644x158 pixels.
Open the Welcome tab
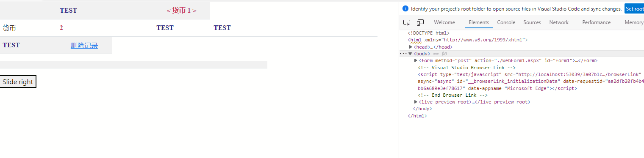tap(444, 22)
